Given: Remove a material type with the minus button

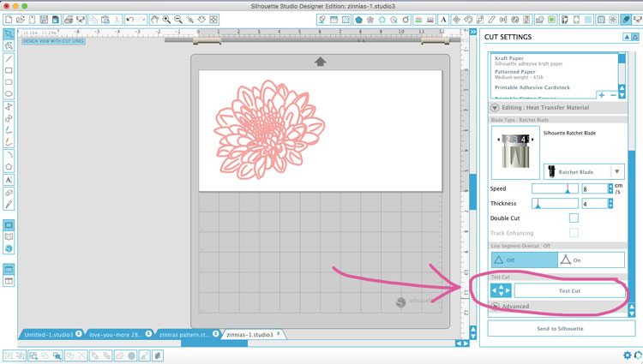Looking at the screenshot, I should pyautogui.click(x=614, y=95).
